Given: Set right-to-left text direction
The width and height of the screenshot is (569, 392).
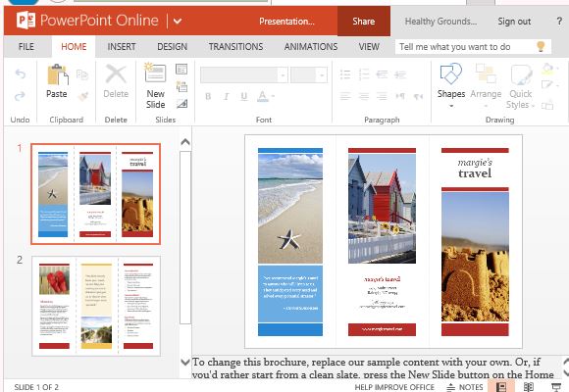Looking at the screenshot, I should click(418, 96).
